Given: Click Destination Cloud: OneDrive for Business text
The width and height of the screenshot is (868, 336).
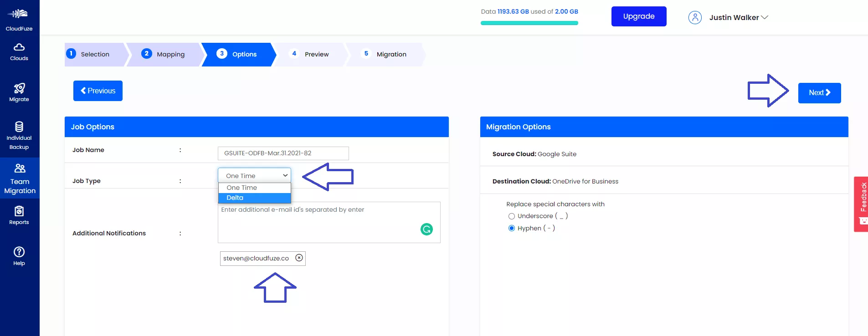Looking at the screenshot, I should 555,181.
